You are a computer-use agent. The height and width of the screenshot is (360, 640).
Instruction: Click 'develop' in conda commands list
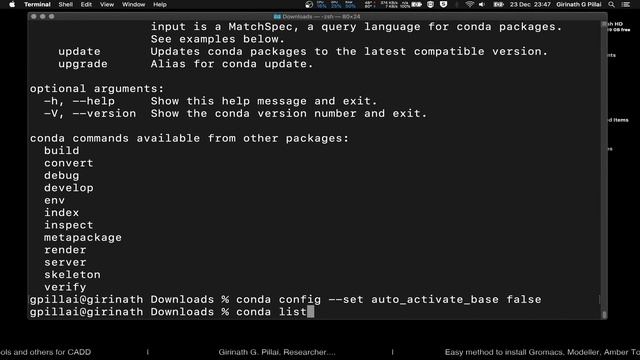click(x=69, y=188)
